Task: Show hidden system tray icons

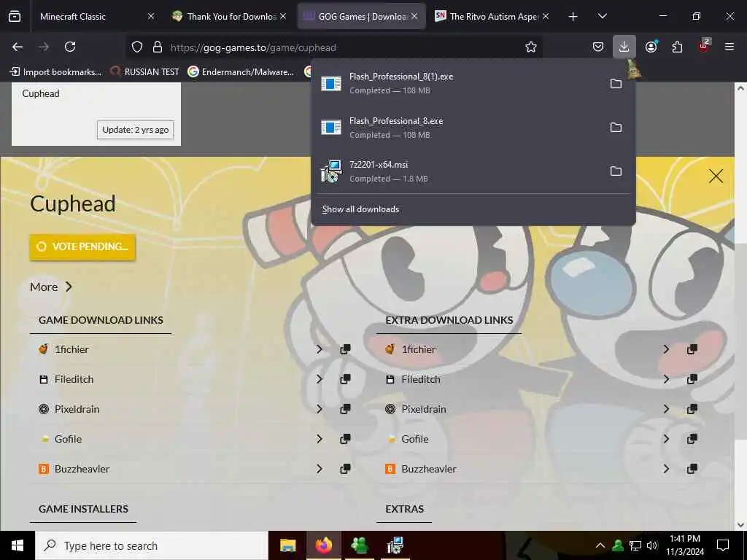Action: 600,545
